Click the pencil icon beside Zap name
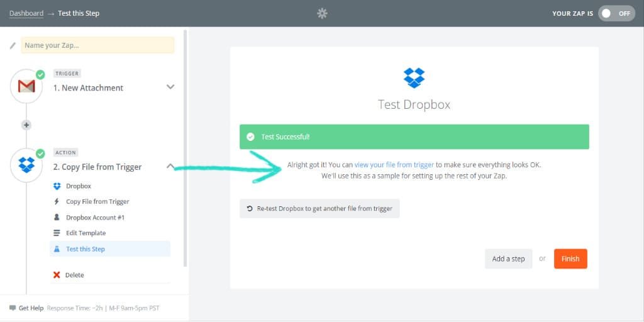Viewport: 644px width, 322px height. [x=13, y=45]
